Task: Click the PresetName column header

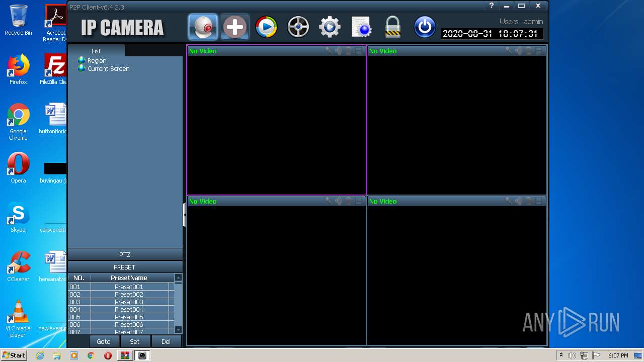Action: coord(129,278)
